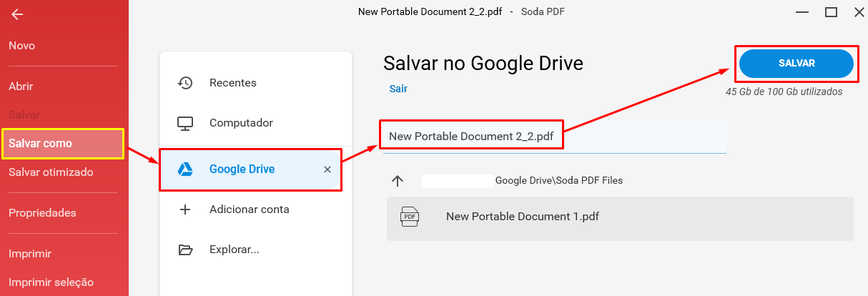
Task: Click Google Drive\Soda PDF Files path
Action: click(x=559, y=181)
